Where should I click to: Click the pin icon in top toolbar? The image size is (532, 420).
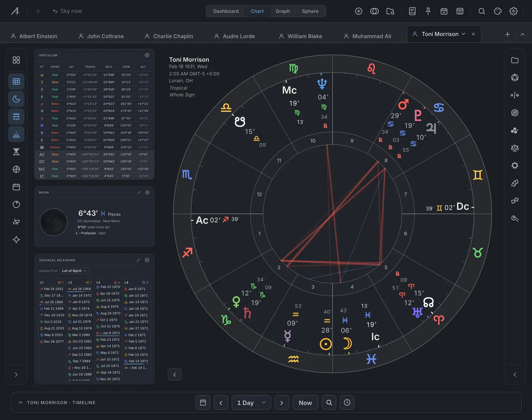click(428, 11)
